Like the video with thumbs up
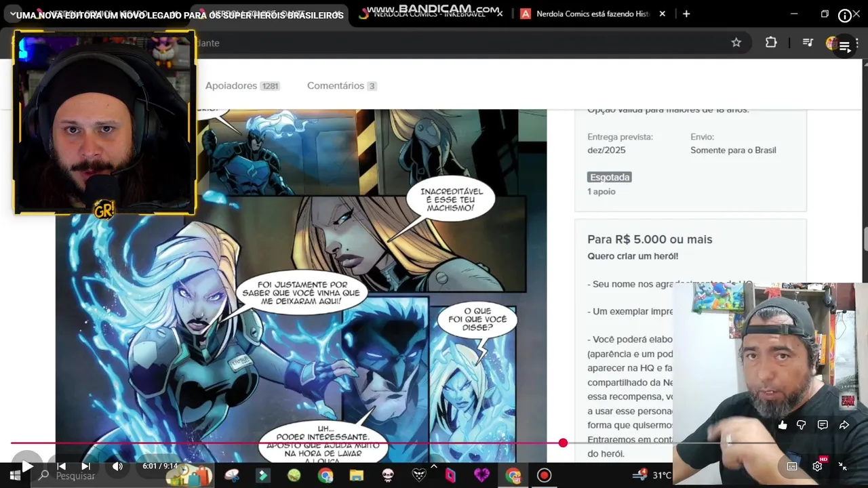This screenshot has height=488, width=868. pyautogui.click(x=783, y=425)
